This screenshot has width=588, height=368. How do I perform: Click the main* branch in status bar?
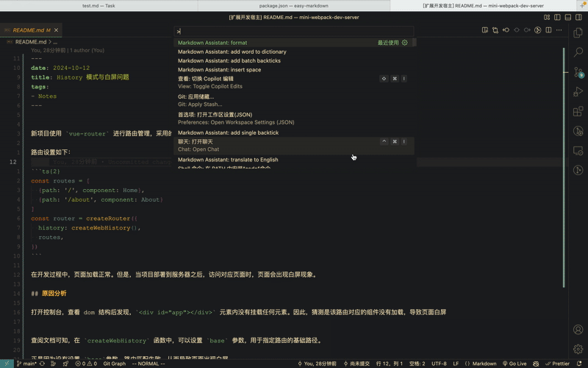click(x=26, y=364)
